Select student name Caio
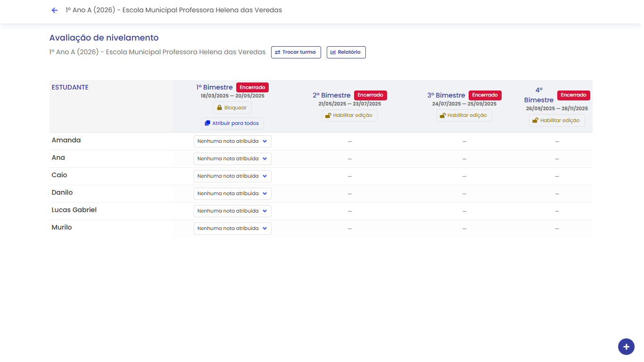 coord(59,175)
